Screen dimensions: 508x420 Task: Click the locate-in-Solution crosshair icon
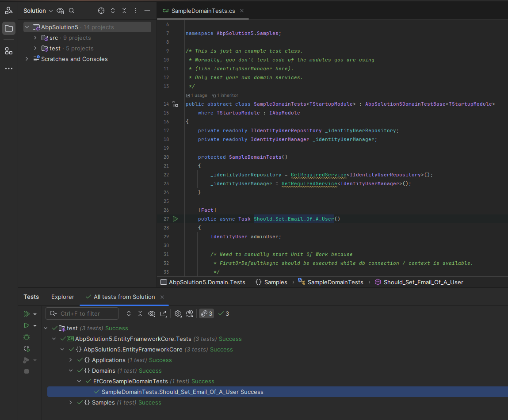tap(101, 11)
